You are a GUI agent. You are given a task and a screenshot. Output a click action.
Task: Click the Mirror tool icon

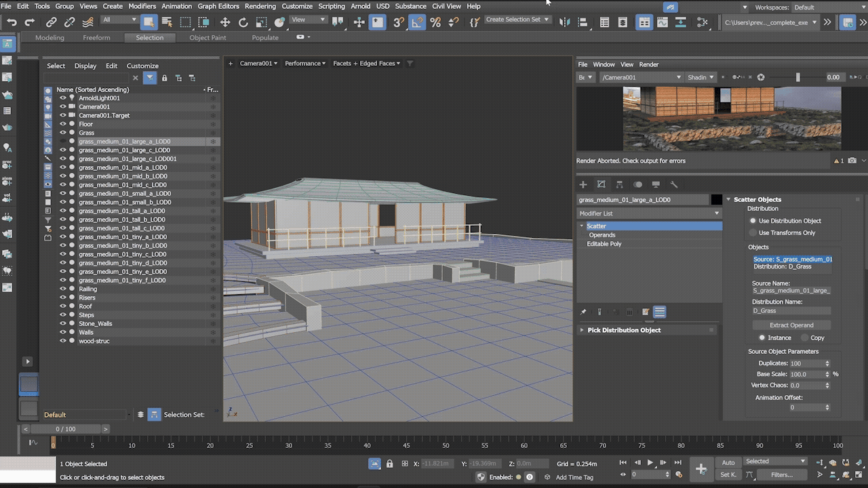coord(564,22)
